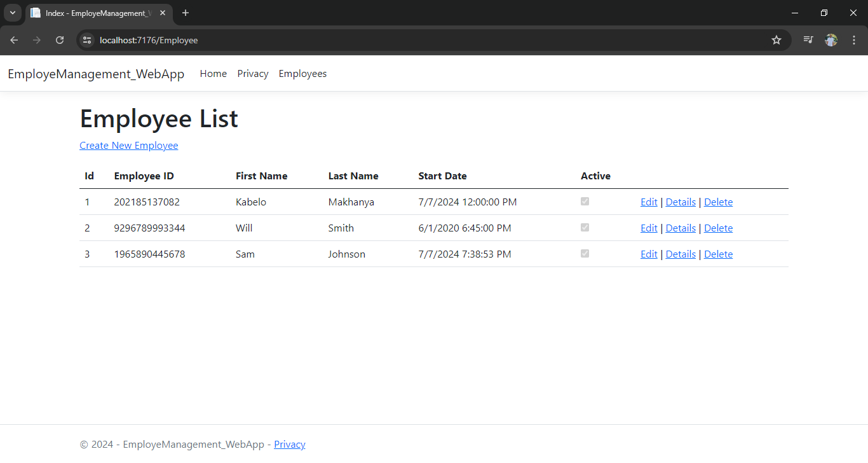
Task: Toggle the Active checkbox for Kabelo Makhanya
Action: (585, 201)
